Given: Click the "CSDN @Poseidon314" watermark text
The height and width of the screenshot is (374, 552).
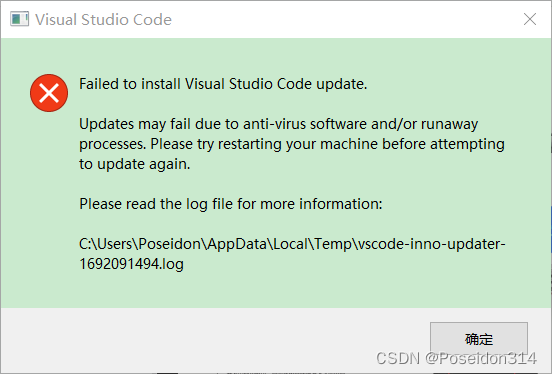Looking at the screenshot, I should (456, 359).
